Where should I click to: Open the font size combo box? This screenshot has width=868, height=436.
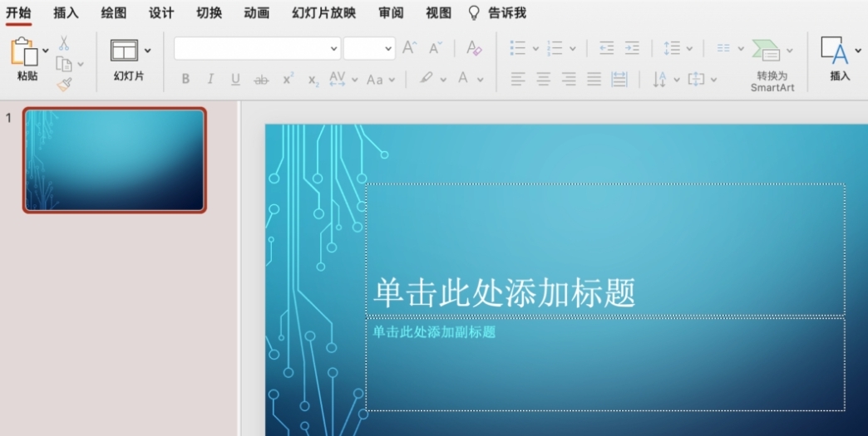click(x=369, y=49)
